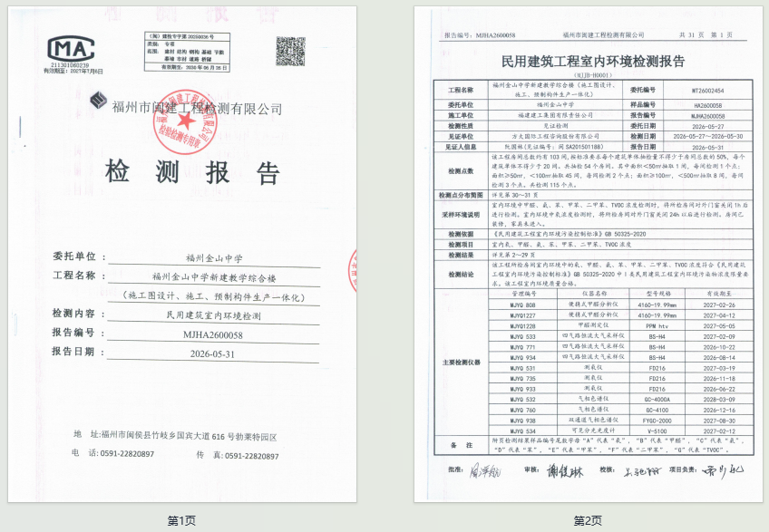Open the page 1 cover thumbnail
The height and width of the screenshot is (532, 769).
pyautogui.click(x=182, y=254)
